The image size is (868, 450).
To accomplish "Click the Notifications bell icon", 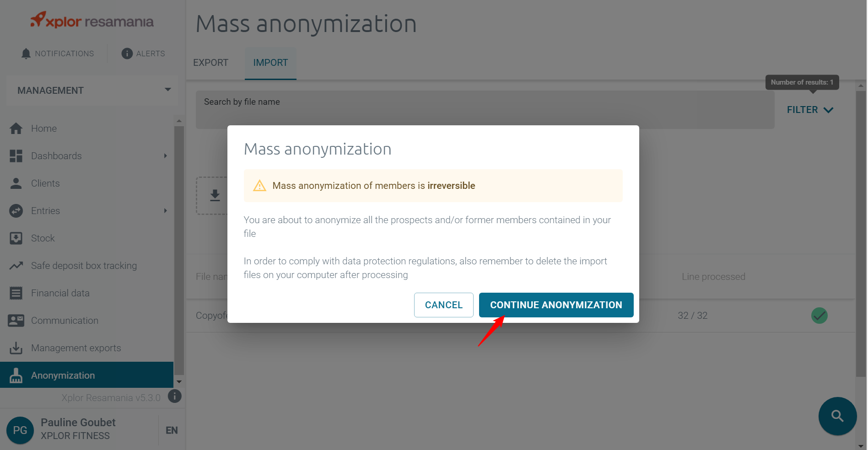I will (26, 54).
